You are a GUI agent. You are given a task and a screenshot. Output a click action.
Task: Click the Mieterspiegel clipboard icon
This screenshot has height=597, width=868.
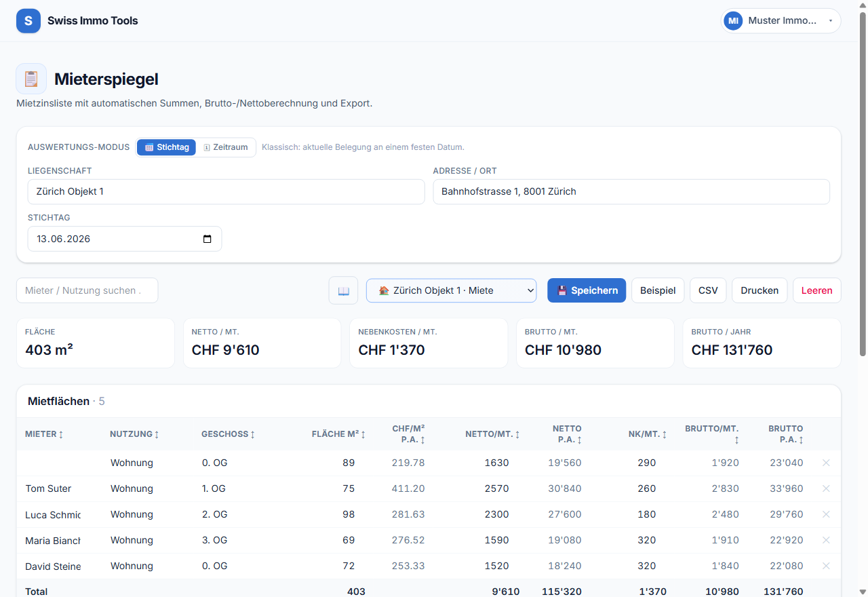click(31, 79)
